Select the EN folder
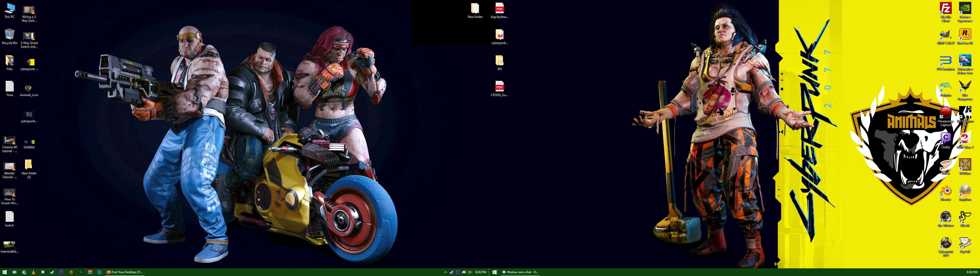This screenshot has width=980, height=276. click(499, 63)
